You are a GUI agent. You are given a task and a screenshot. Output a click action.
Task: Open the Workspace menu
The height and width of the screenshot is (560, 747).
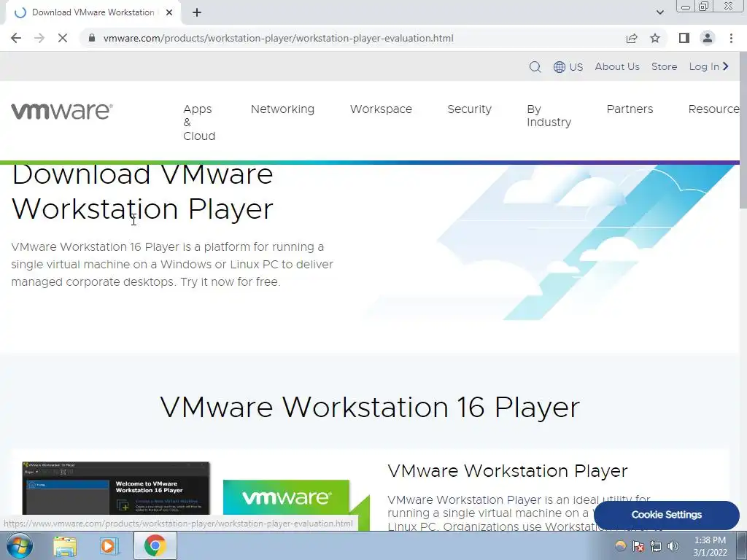click(381, 109)
